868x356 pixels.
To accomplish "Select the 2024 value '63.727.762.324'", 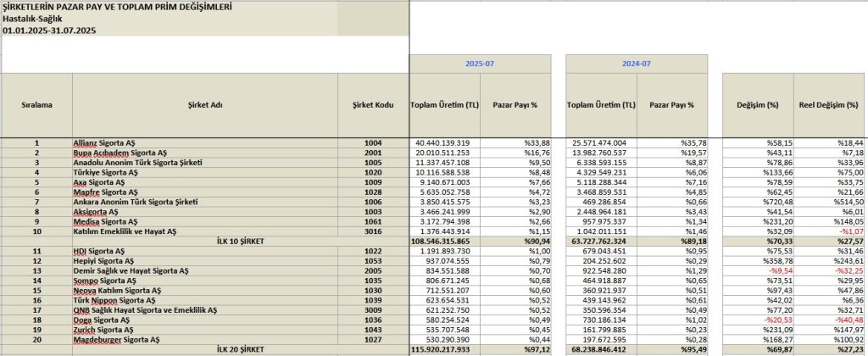I will coord(601,241).
